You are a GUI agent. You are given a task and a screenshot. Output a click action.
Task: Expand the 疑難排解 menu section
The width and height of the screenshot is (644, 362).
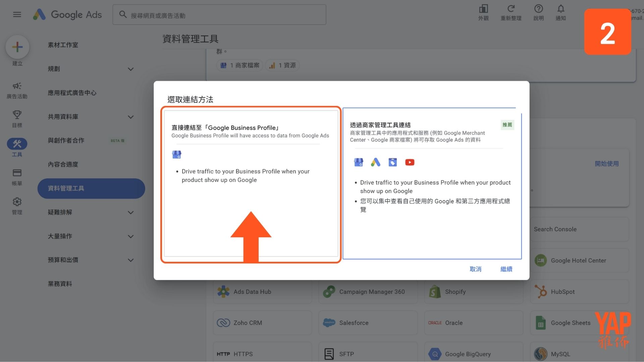[x=130, y=213]
